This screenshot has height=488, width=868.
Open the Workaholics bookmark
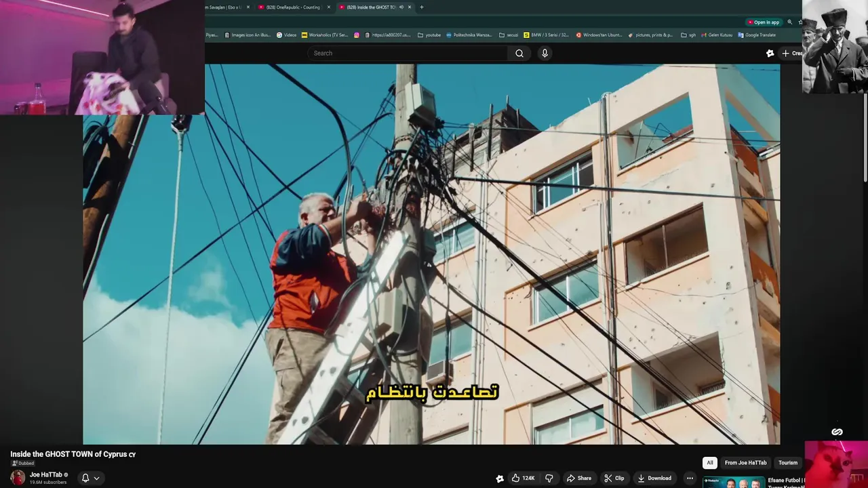pos(325,35)
